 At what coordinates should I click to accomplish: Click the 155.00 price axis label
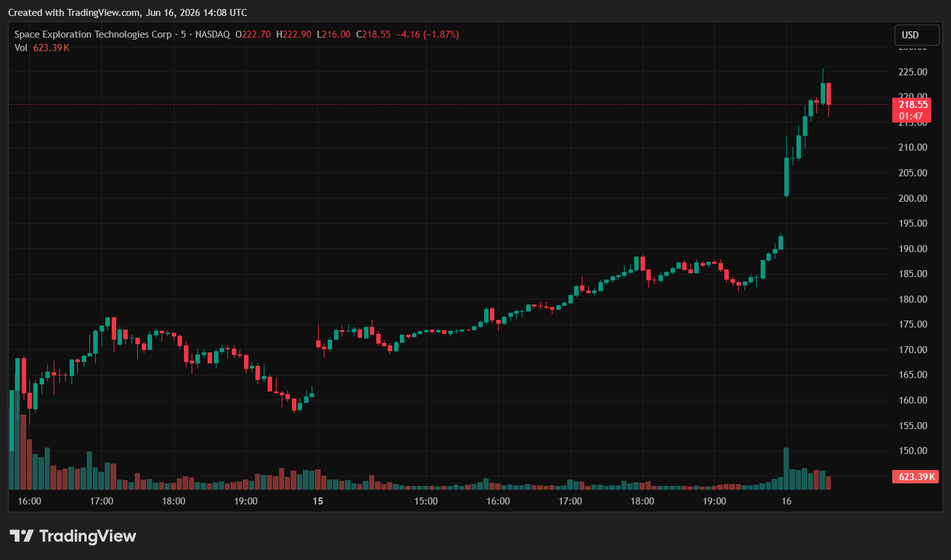[x=913, y=426]
